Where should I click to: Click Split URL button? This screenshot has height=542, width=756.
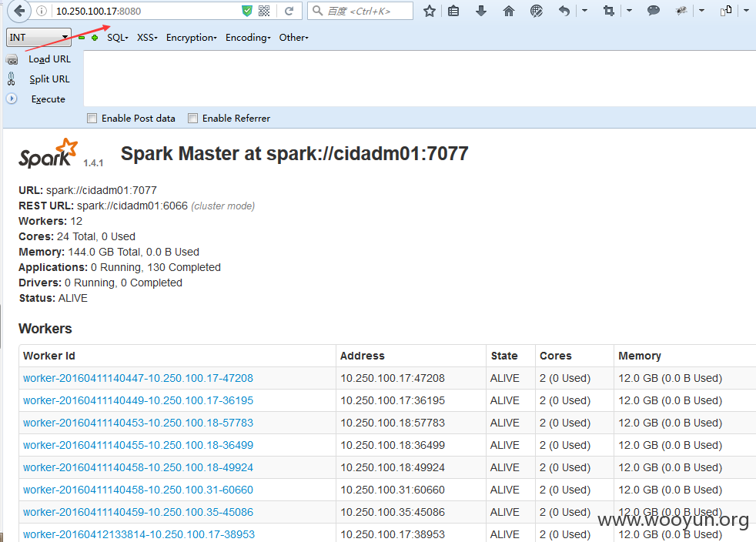pyautogui.click(x=50, y=79)
